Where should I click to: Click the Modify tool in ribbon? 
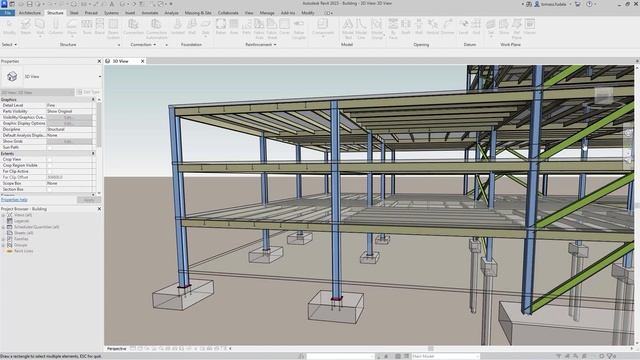(x=9, y=27)
